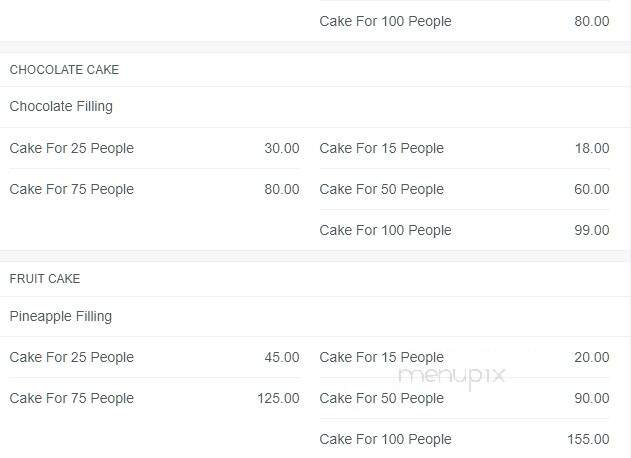Select Fruit Cake For 100 People
The width and height of the screenshot is (631, 458).
(386, 439)
